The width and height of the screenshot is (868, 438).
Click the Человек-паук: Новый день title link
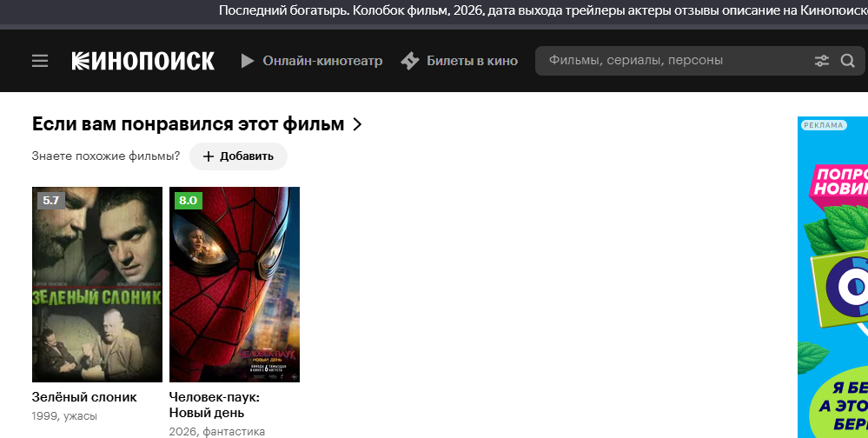click(215, 405)
